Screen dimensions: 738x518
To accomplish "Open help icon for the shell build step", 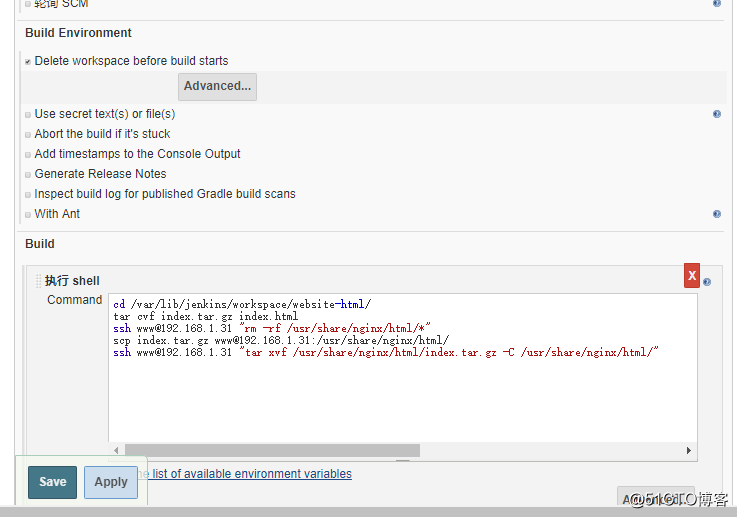I will 707,282.
